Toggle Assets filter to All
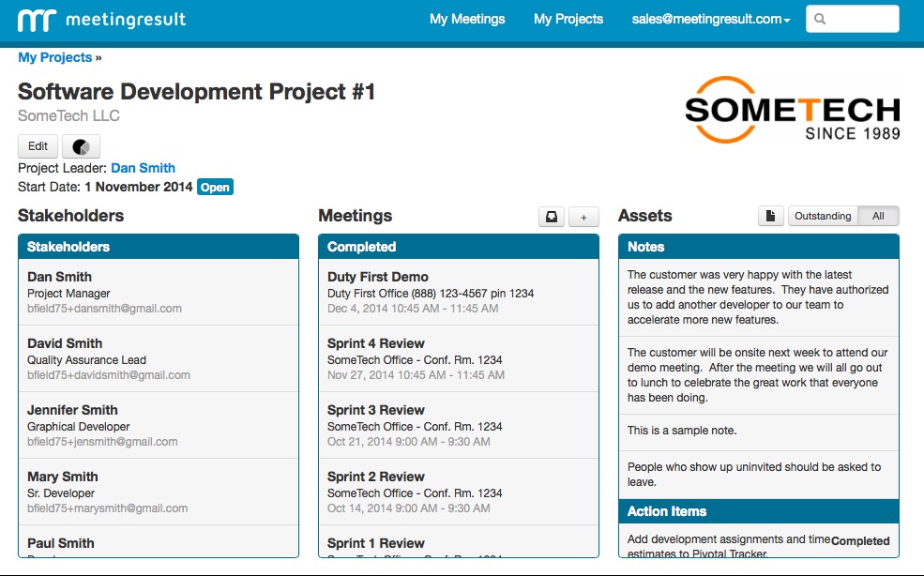This screenshot has height=576, width=924. (878, 216)
